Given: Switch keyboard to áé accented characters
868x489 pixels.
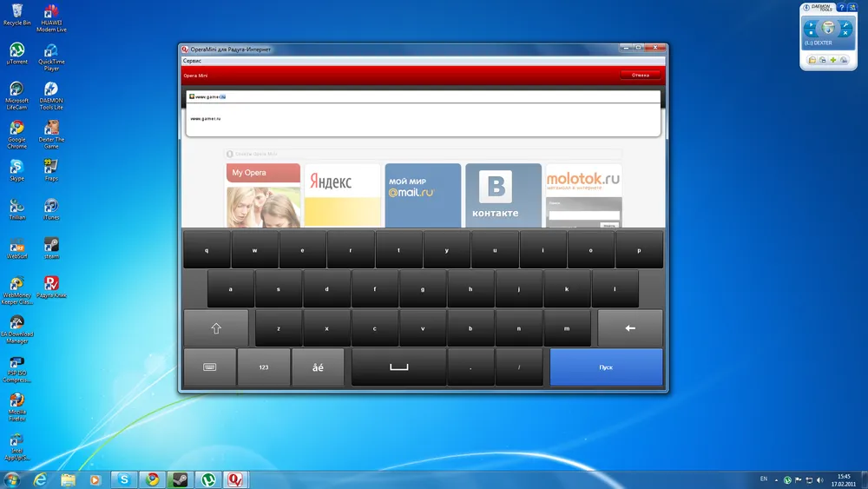Looking at the screenshot, I should pos(318,367).
